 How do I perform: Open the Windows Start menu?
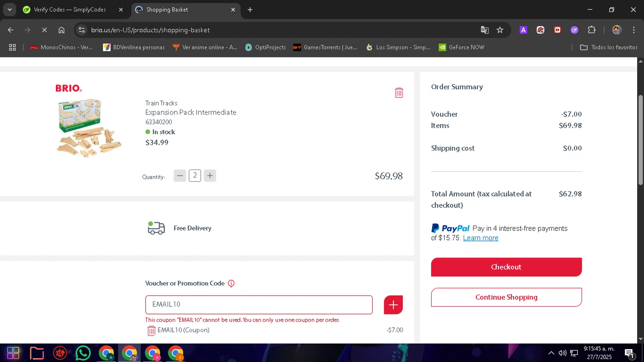[13, 353]
